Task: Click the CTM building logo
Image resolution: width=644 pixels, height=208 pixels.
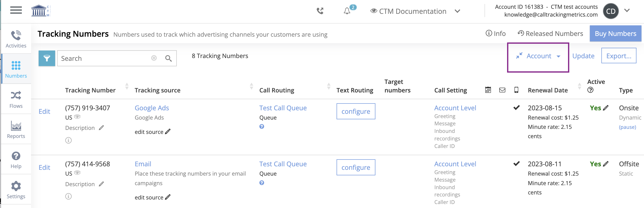Action: click(x=40, y=11)
